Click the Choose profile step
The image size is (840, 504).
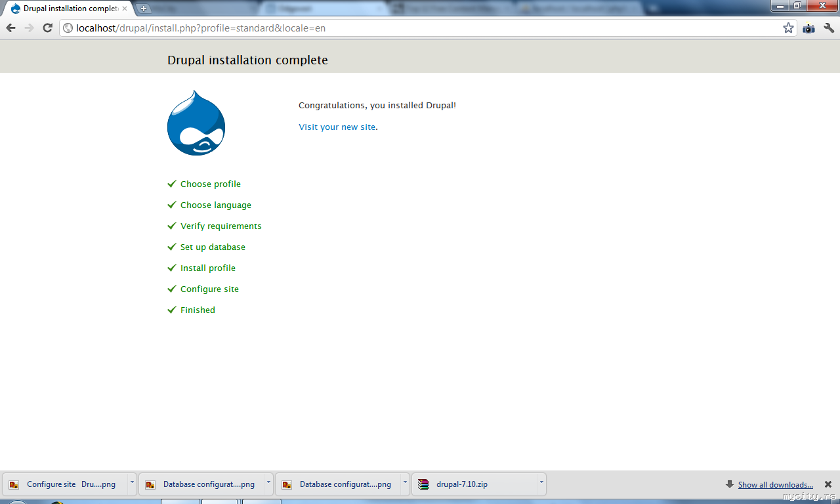point(211,184)
